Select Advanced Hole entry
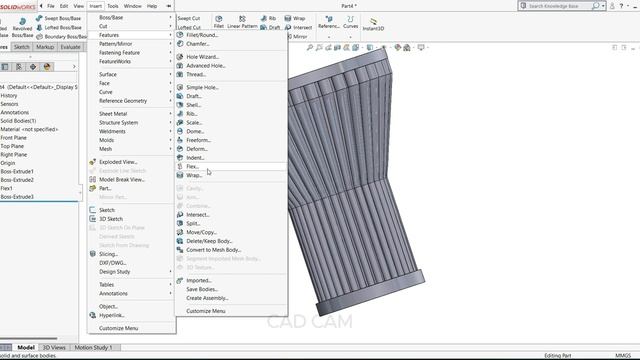640x360 pixels. 206,66
